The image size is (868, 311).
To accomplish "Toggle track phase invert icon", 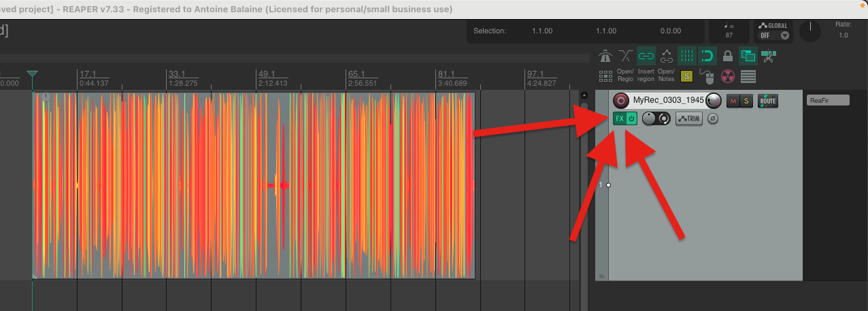I will coord(713,118).
